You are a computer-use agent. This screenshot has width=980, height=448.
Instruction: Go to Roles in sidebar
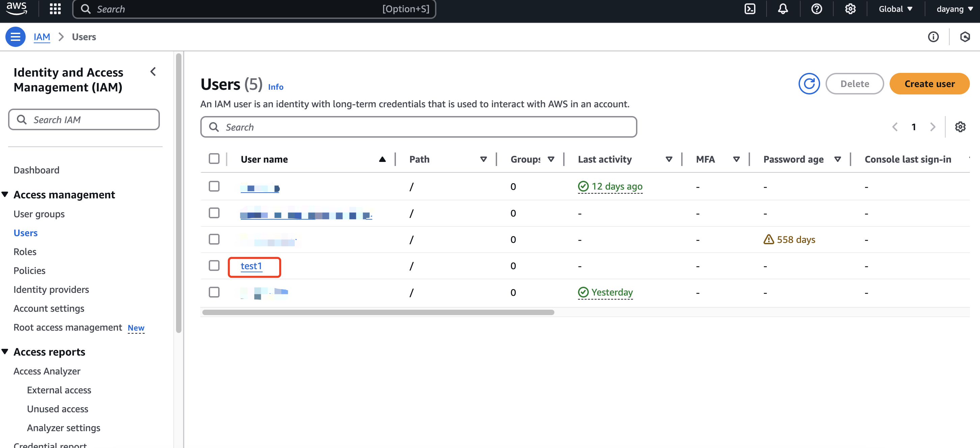(25, 252)
